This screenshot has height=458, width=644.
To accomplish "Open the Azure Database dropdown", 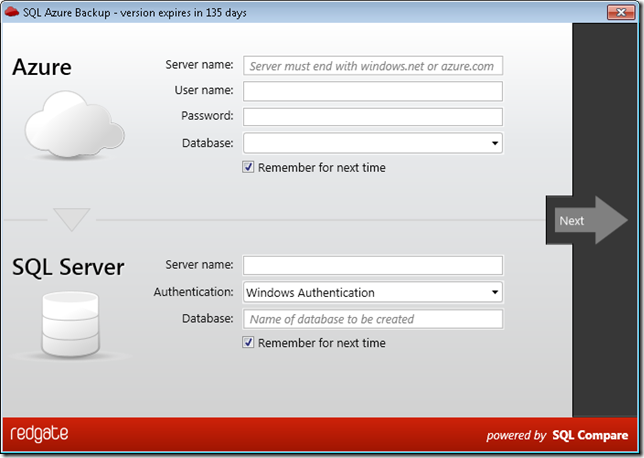I will point(373,143).
